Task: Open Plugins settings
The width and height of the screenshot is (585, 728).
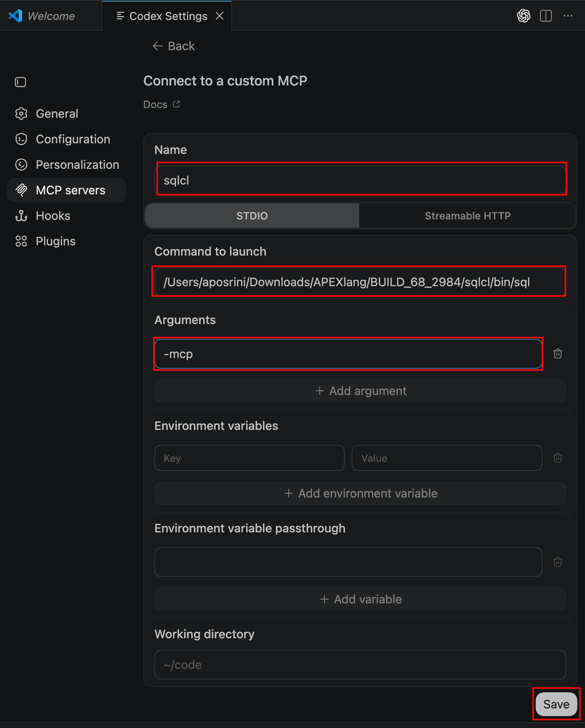Action: [x=67, y=241]
